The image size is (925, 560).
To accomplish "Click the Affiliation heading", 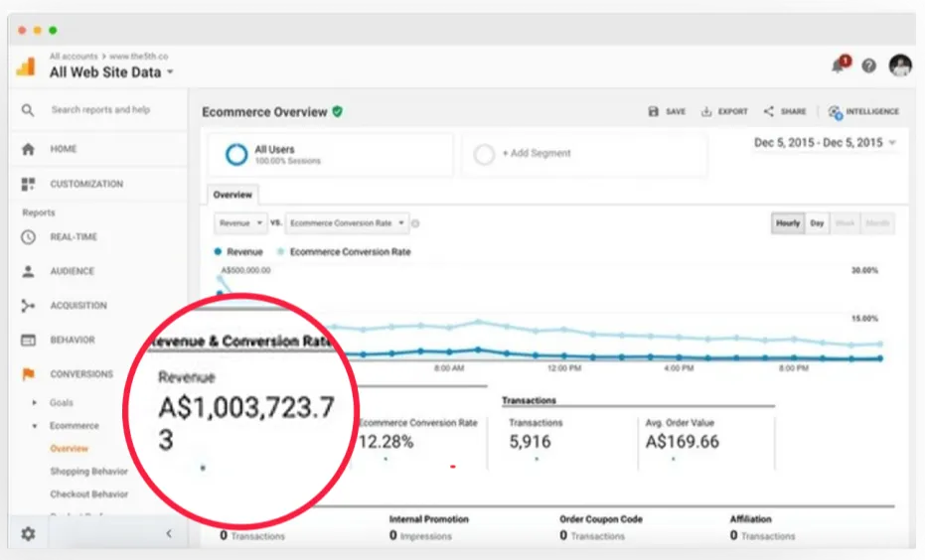I will (x=750, y=519).
